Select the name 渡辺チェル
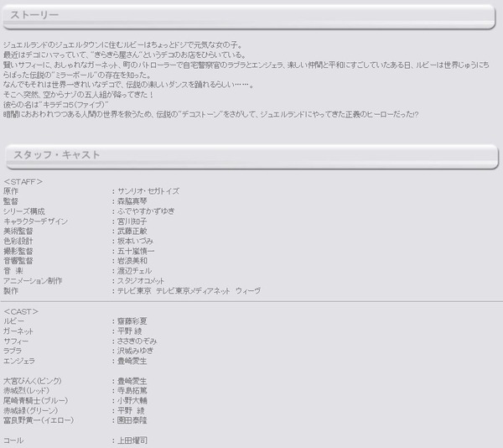Viewport: 503px width, 448px height. click(134, 271)
